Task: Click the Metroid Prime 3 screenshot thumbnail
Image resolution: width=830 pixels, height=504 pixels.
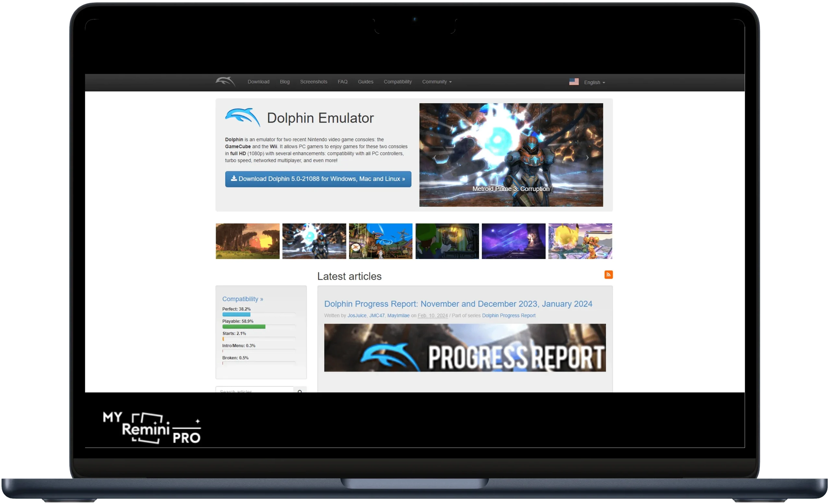Action: pos(314,241)
